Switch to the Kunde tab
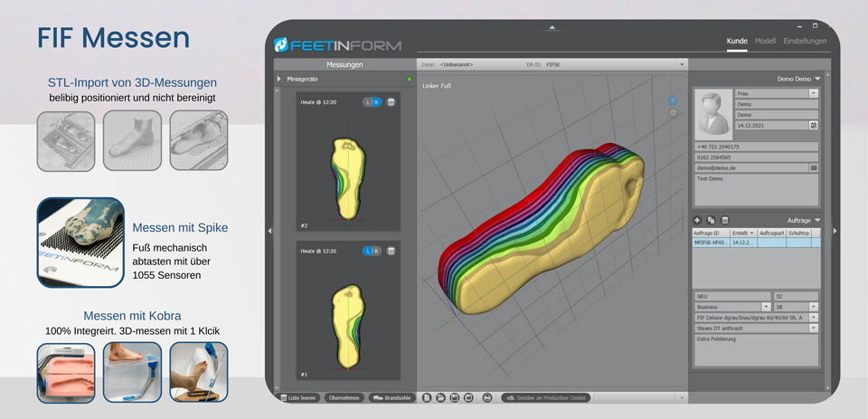 tap(737, 41)
